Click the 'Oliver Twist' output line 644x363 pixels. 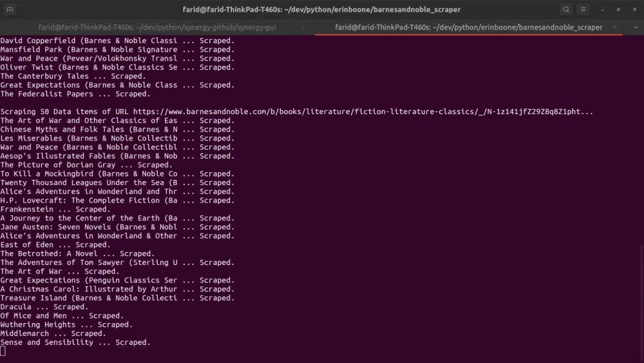[117, 68]
